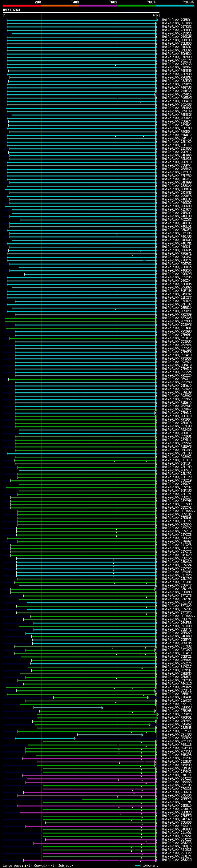Click the purple ~60% identity legend segment
Viewport: 197px width, 868px height.
coord(99,6)
